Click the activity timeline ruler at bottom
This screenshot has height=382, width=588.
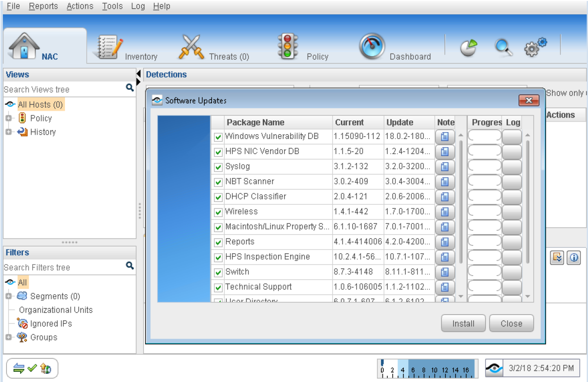pos(427,369)
